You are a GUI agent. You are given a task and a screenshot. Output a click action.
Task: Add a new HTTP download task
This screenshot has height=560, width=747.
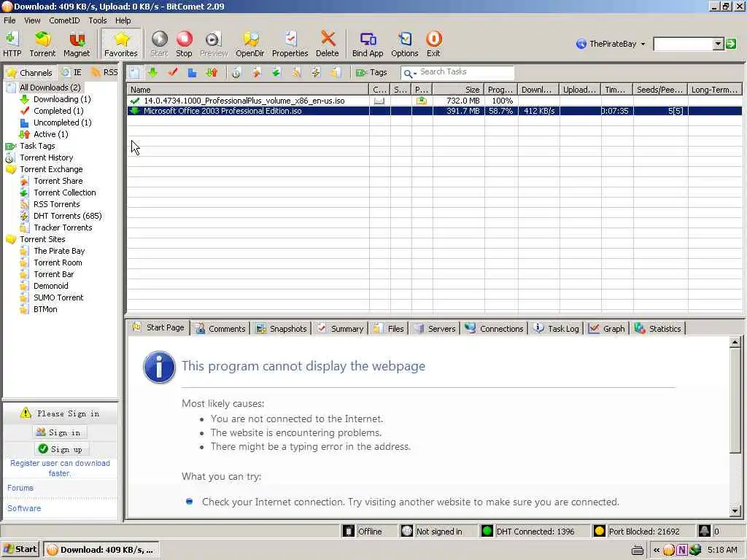tap(12, 44)
